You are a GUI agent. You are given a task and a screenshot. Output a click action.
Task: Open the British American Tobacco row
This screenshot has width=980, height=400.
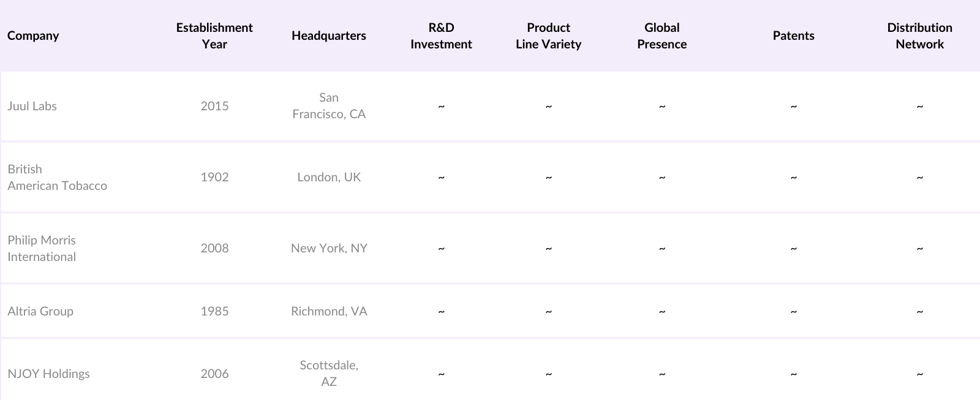pos(57,177)
